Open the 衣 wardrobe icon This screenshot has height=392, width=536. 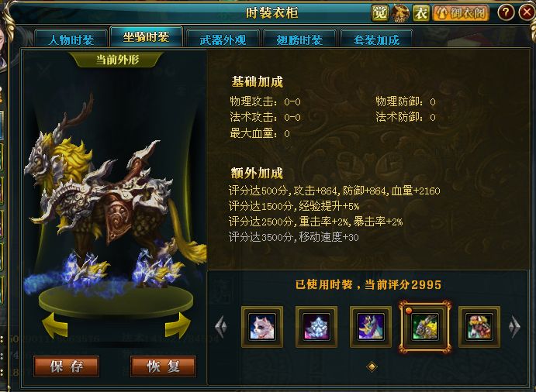(x=420, y=13)
